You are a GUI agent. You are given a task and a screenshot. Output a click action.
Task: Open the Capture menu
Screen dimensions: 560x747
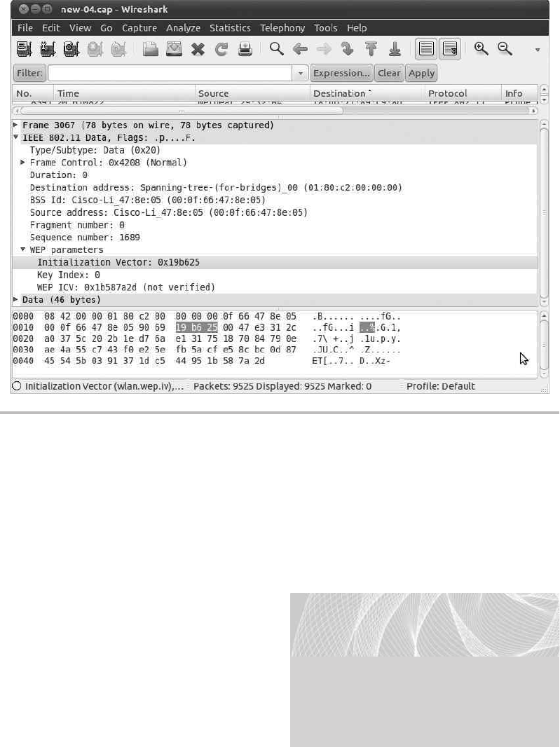point(139,27)
